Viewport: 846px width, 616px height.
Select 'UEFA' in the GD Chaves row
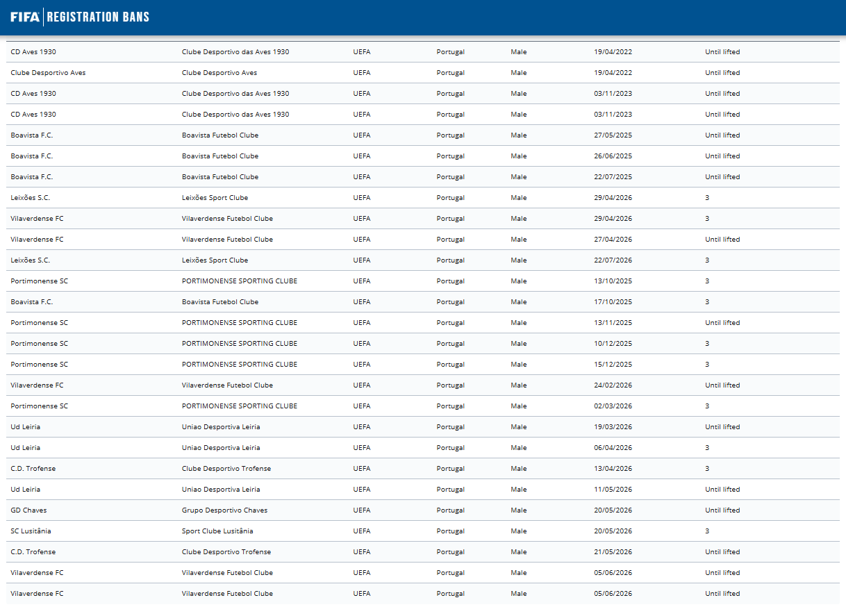(362, 510)
